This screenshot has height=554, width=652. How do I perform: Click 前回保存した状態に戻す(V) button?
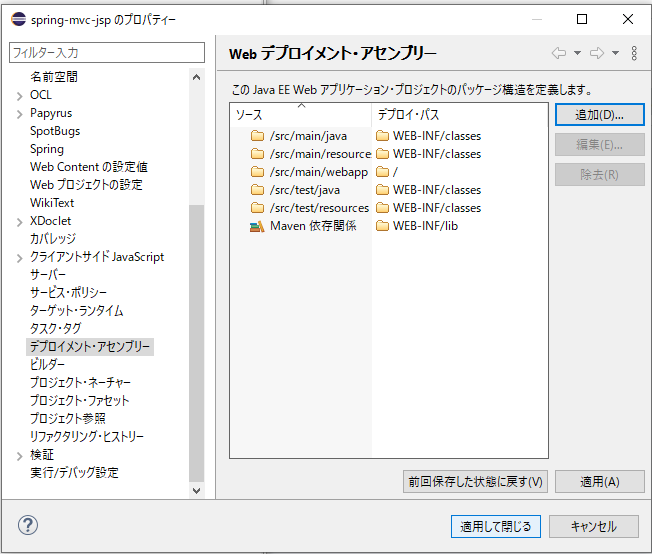475,482
